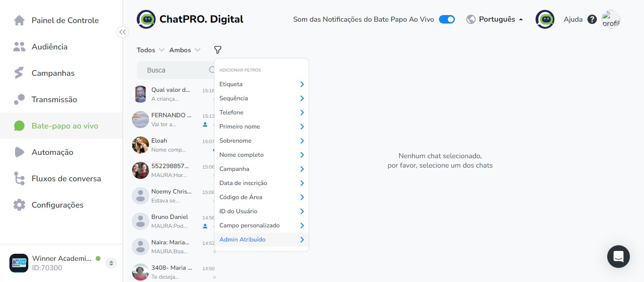
Task: Expand the Primeiro nome filter arrow
Action: pos(302,127)
